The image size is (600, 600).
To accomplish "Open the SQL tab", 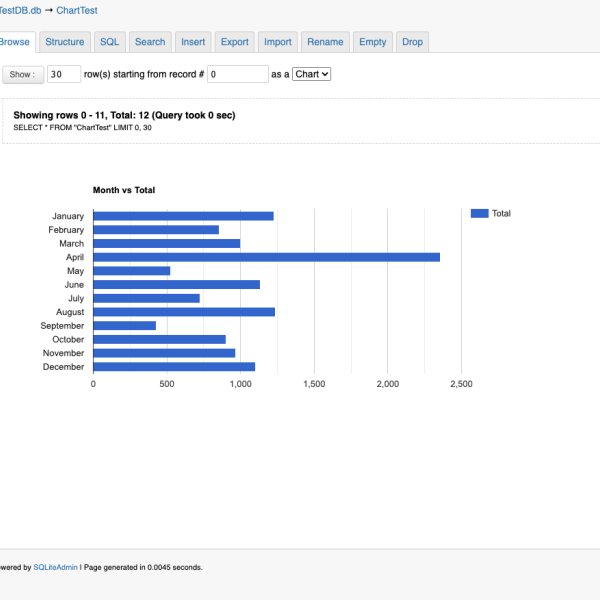I will 109,42.
